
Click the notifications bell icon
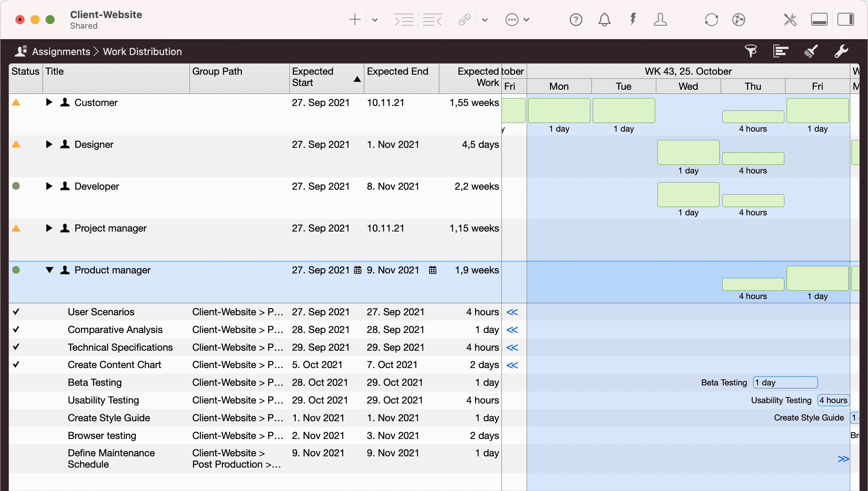(604, 20)
